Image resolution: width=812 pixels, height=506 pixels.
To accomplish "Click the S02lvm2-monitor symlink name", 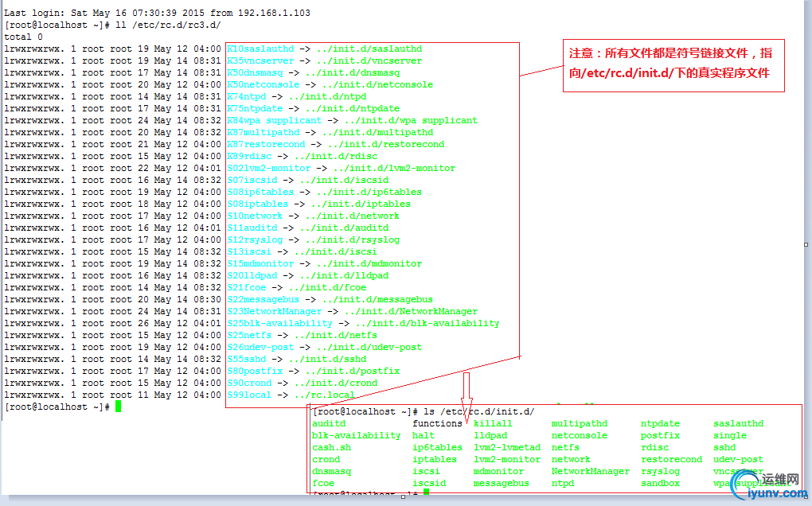I will [269, 168].
